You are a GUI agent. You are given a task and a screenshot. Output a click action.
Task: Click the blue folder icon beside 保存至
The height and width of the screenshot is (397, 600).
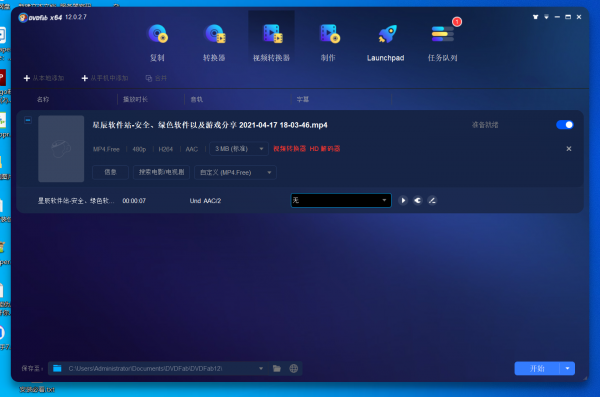point(57,368)
